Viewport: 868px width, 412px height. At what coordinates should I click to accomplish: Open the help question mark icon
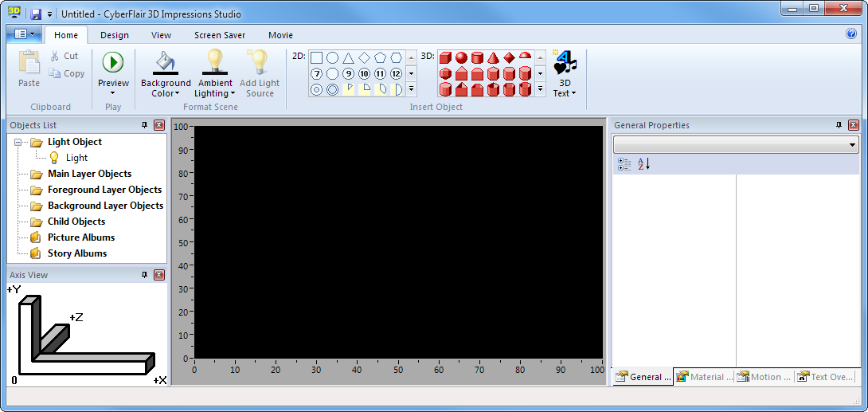tap(851, 33)
